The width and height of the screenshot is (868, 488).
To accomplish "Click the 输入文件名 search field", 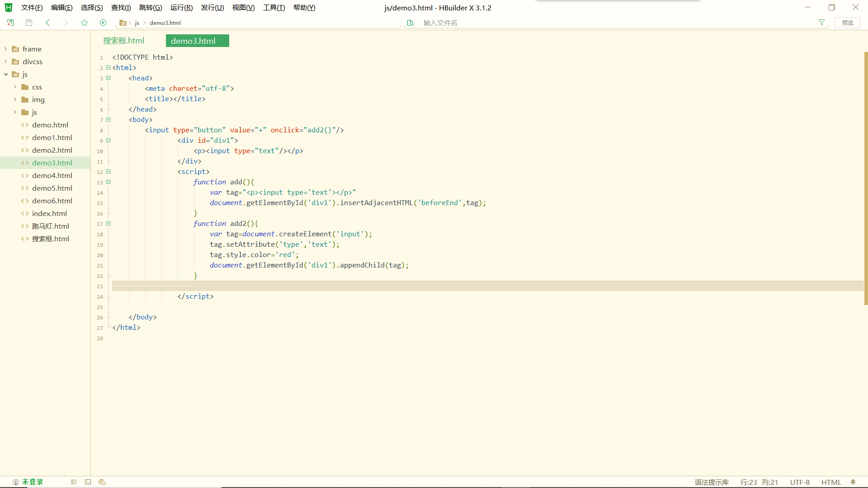I will (617, 23).
